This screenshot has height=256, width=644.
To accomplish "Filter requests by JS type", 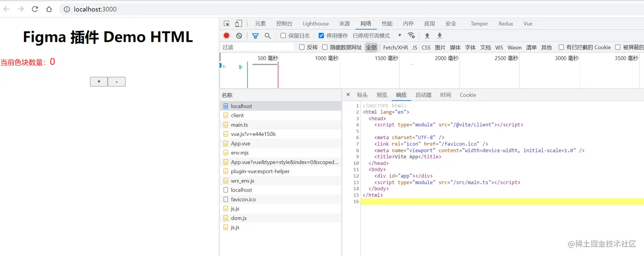I will pos(415,47).
